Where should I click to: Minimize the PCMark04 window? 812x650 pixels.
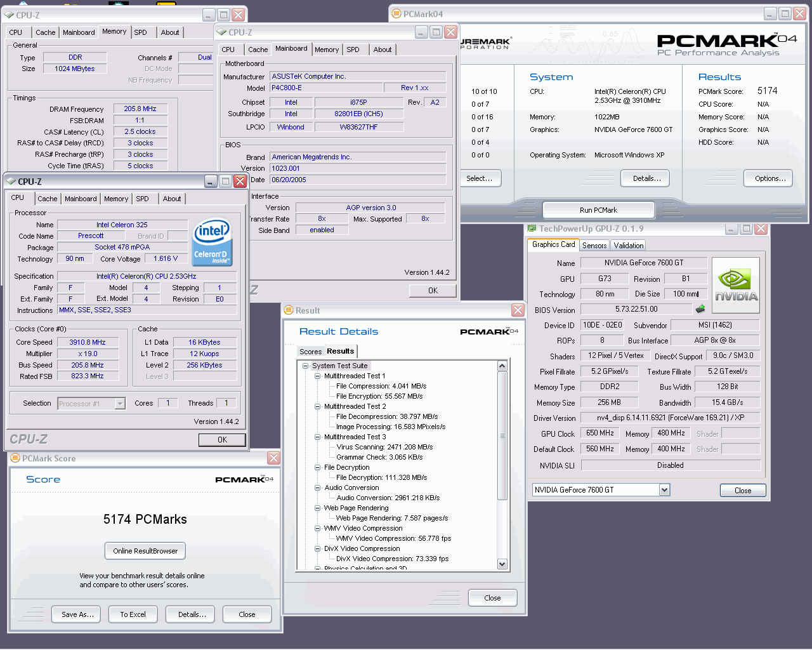770,14
